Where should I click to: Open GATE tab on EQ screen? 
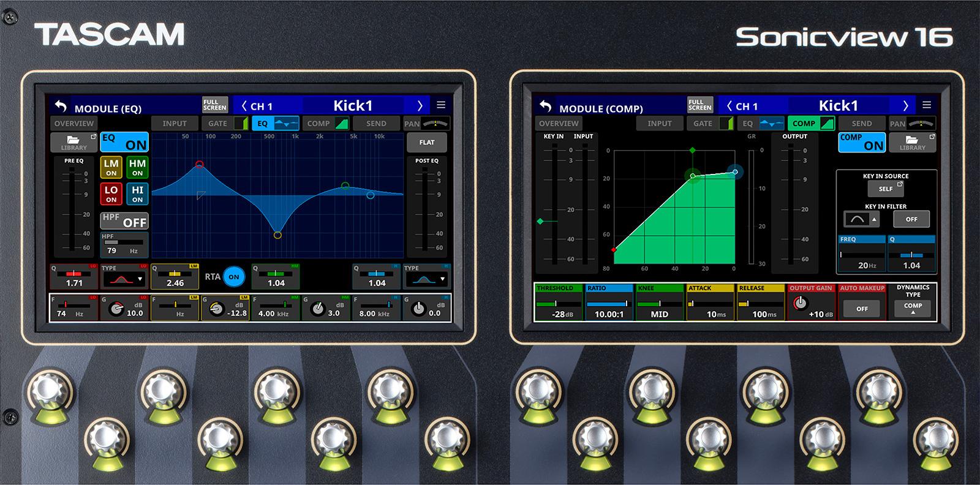coord(225,123)
